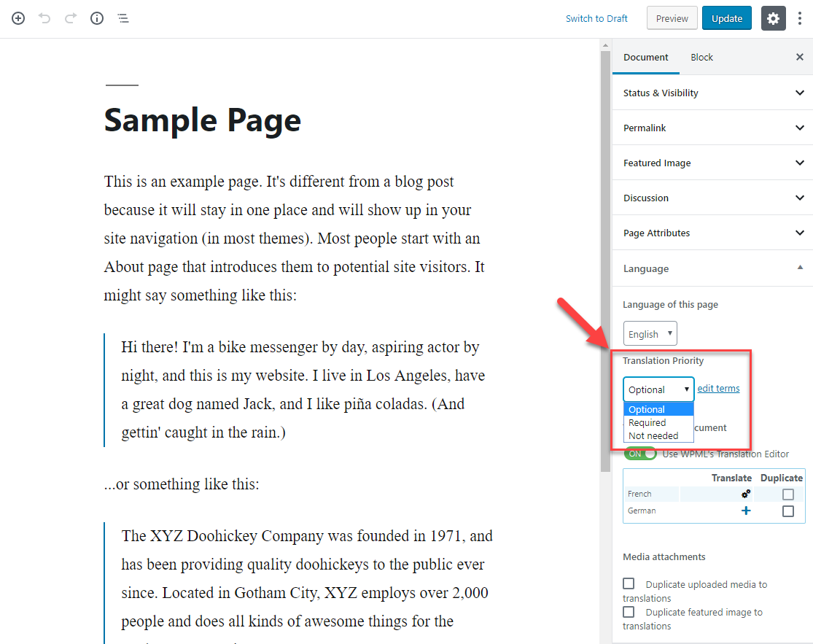Open the block navigation list icon
Image resolution: width=813 pixels, height=644 pixels.
123,18
